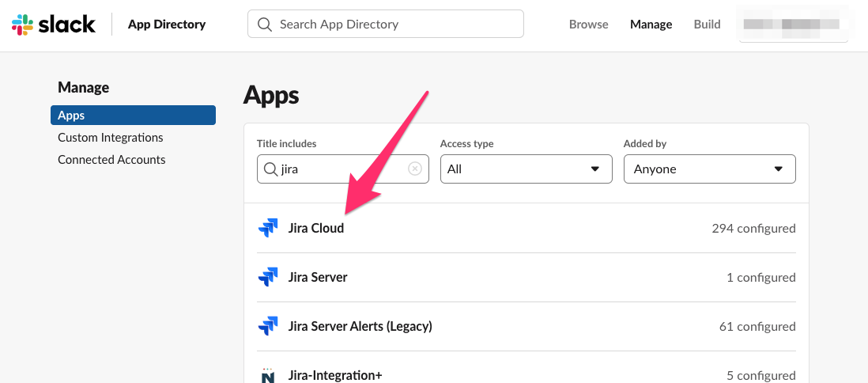Viewport: 868px width, 383px height.
Task: Click the 'Added by' label
Action: pos(645,143)
